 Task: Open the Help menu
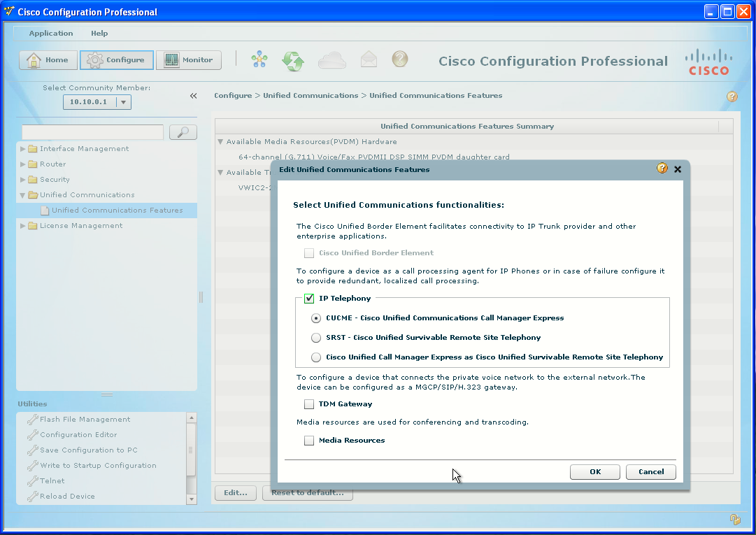(99, 34)
